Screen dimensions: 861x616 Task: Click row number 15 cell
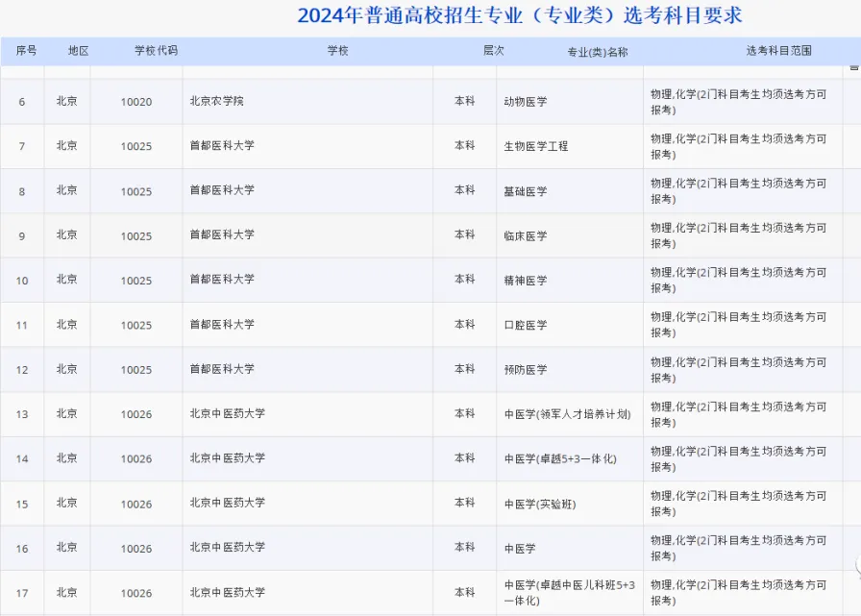coord(22,504)
